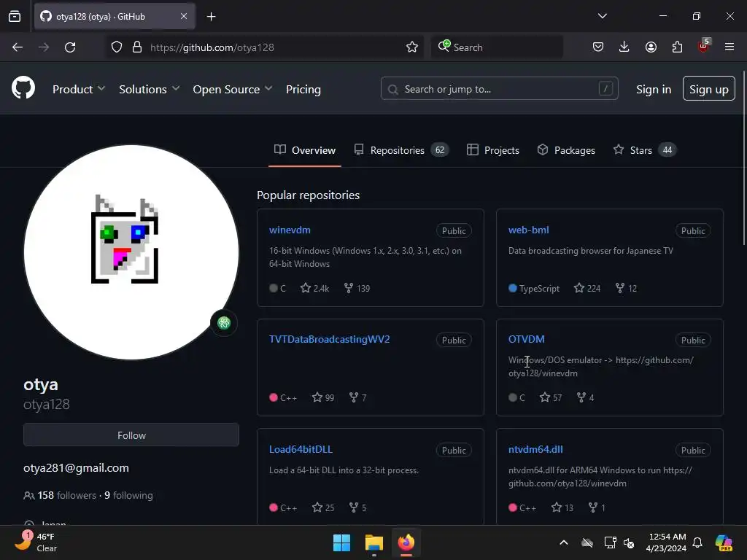Switch to the Stars tab

pos(645,150)
